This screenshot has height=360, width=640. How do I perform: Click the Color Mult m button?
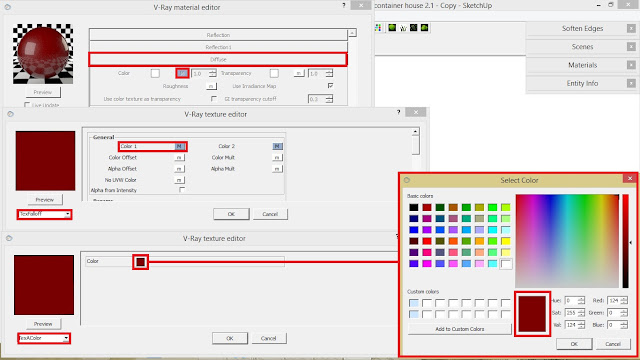[277, 158]
